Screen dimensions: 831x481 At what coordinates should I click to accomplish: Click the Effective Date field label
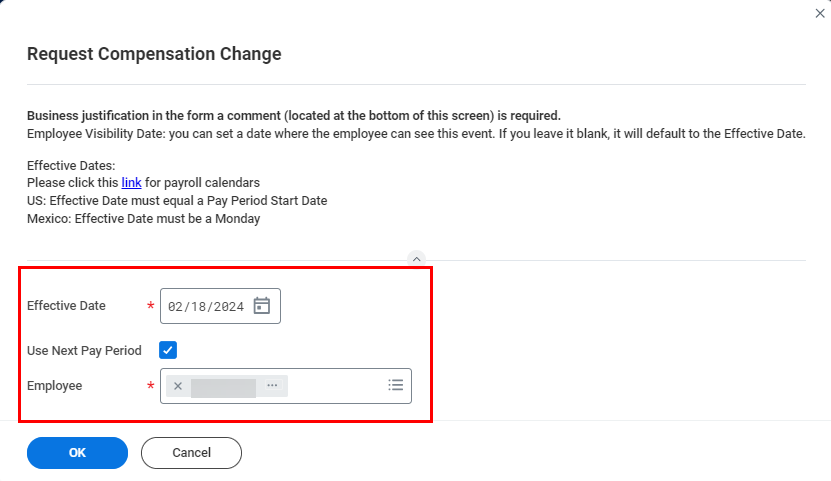click(x=66, y=306)
